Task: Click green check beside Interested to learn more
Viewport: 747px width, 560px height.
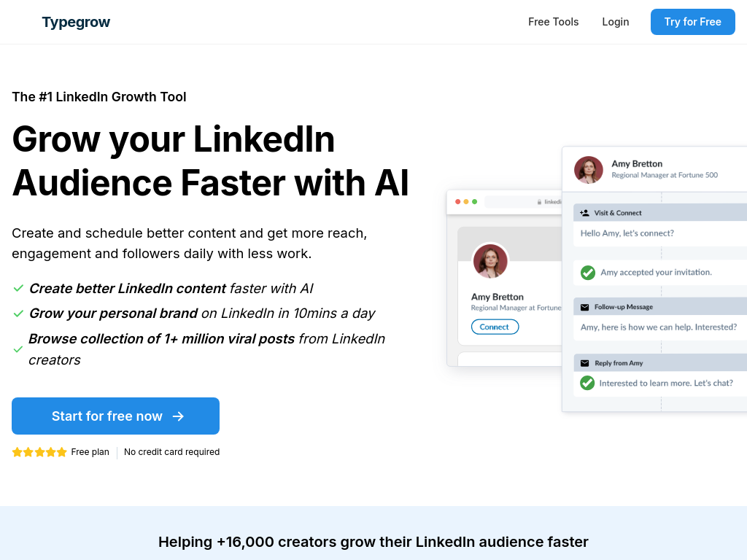Action: [587, 383]
